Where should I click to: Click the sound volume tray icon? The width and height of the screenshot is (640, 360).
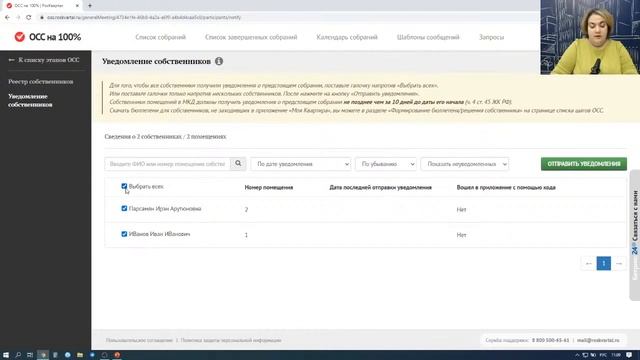coord(593,355)
